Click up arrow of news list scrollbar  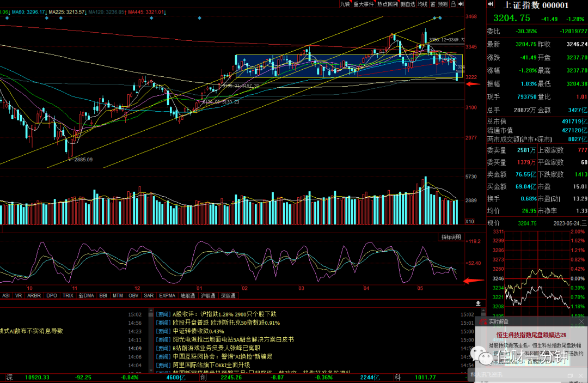[151, 311]
